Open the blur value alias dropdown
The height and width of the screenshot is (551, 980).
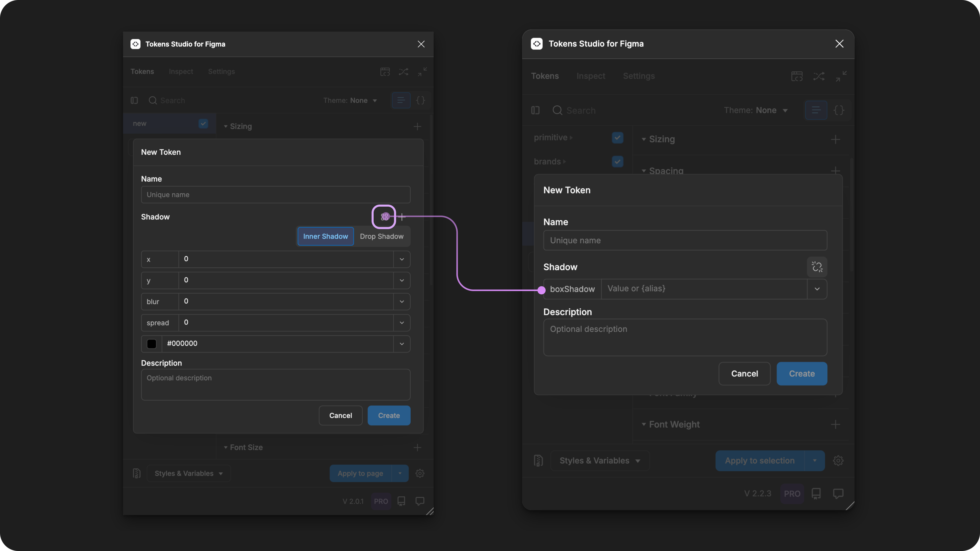click(402, 302)
